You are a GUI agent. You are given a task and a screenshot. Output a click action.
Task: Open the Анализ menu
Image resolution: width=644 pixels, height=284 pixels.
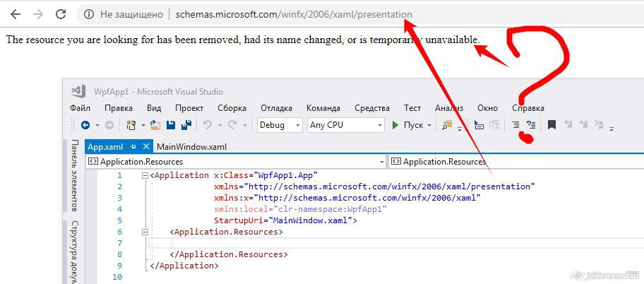449,108
